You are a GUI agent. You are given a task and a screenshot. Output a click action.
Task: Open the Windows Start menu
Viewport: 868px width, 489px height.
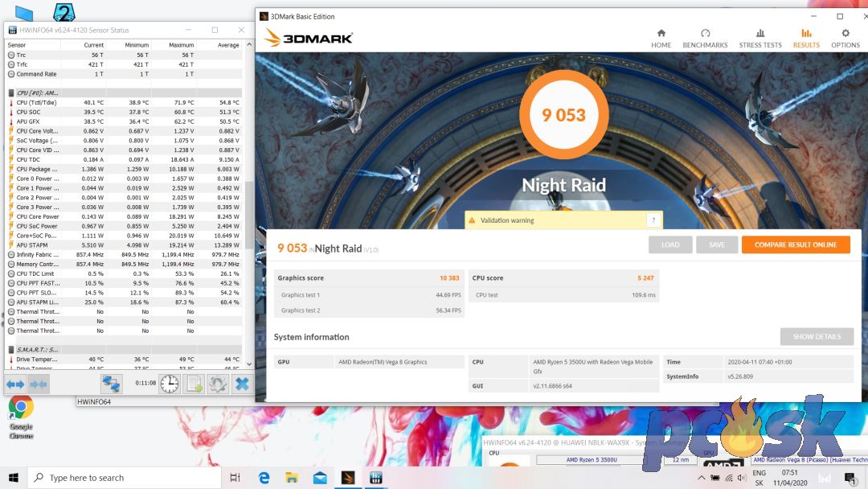(x=14, y=478)
